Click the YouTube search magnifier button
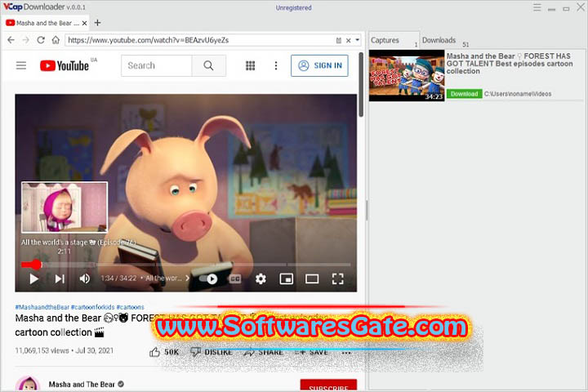588x392 pixels. (x=208, y=65)
